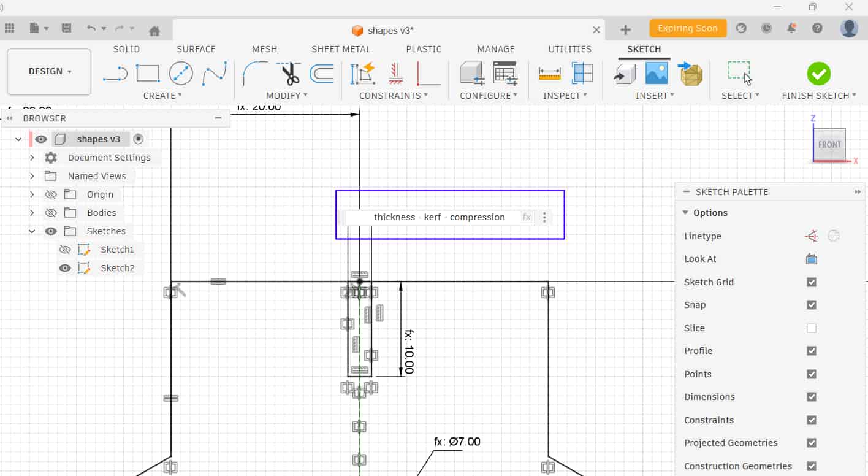Hide the Sketch2 sketch
868x476 pixels.
(x=64, y=268)
